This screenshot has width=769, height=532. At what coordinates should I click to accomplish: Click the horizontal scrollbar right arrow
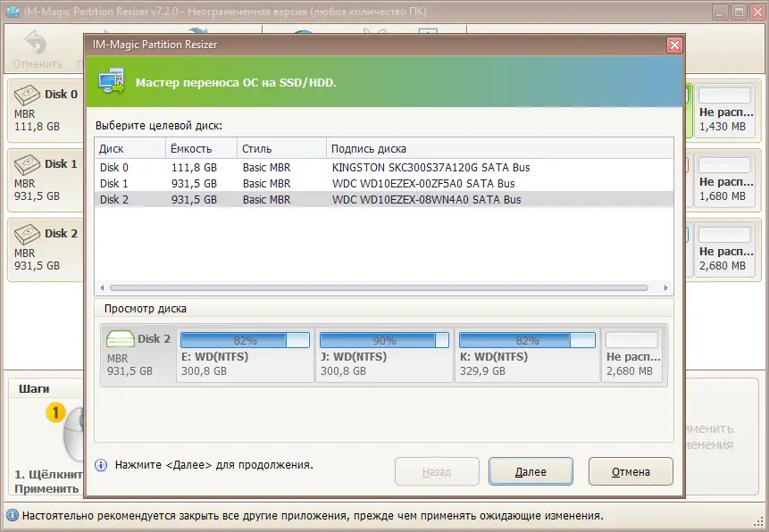(x=665, y=287)
